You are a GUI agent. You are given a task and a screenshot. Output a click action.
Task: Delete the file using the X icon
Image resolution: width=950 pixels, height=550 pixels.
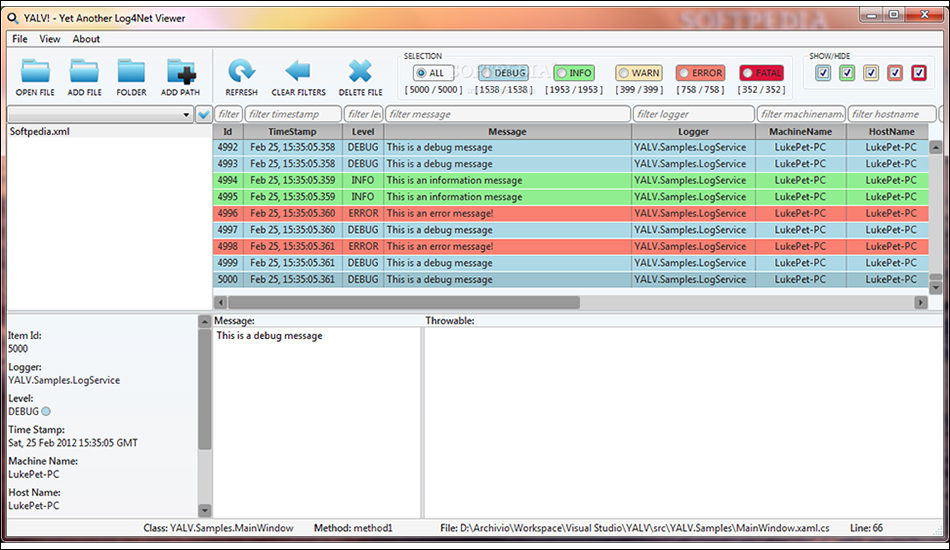coord(360,71)
